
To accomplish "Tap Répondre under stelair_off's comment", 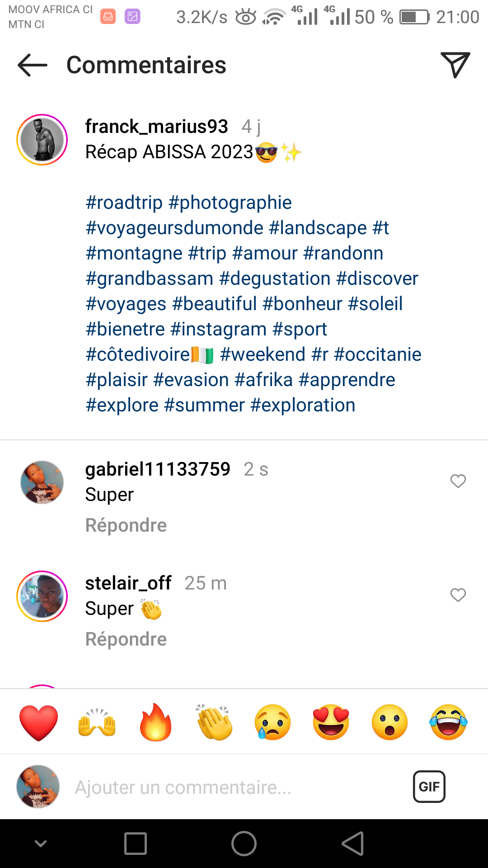I will tap(126, 639).
